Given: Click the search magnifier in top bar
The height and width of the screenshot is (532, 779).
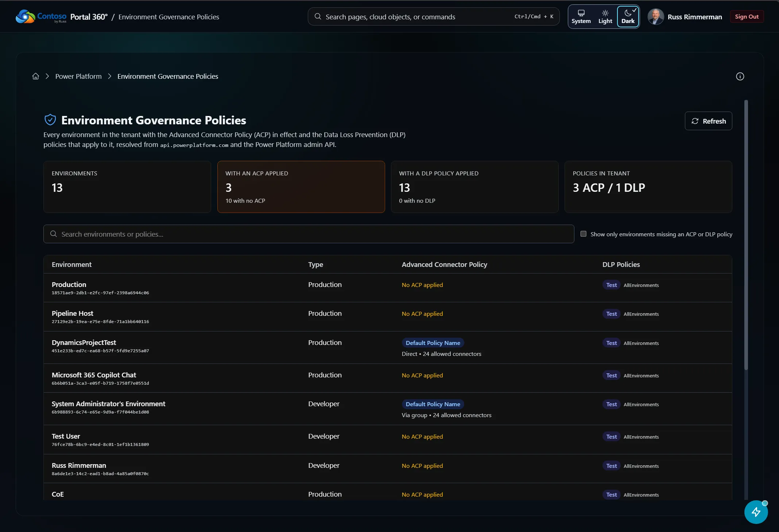Looking at the screenshot, I should (x=318, y=16).
